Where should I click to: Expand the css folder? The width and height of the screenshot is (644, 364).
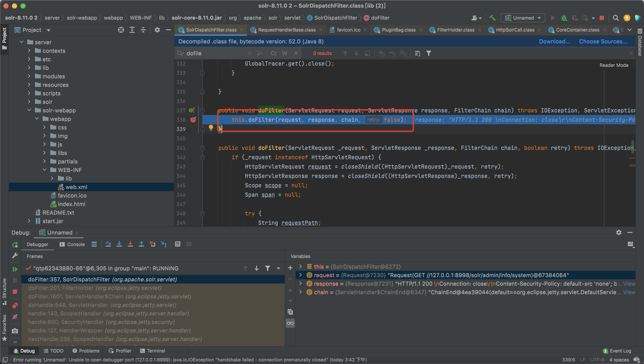click(44, 127)
